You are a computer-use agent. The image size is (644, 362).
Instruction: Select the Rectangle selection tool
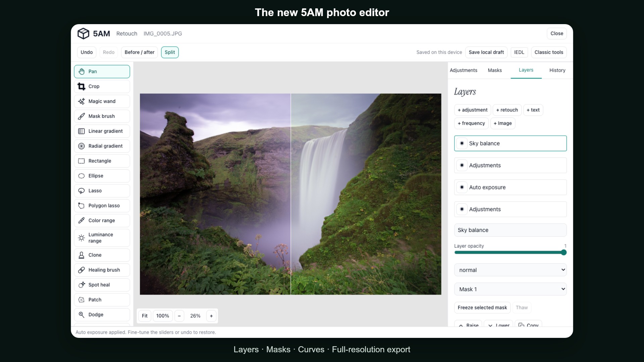point(102,161)
